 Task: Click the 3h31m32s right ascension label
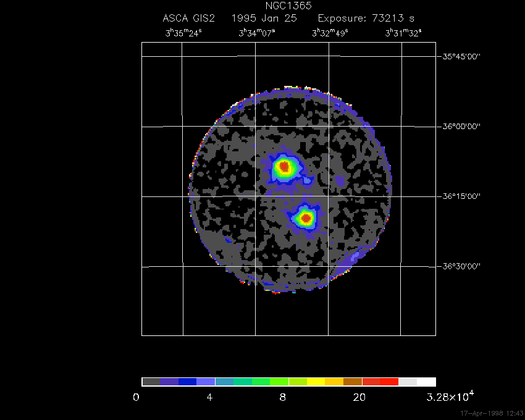click(403, 33)
